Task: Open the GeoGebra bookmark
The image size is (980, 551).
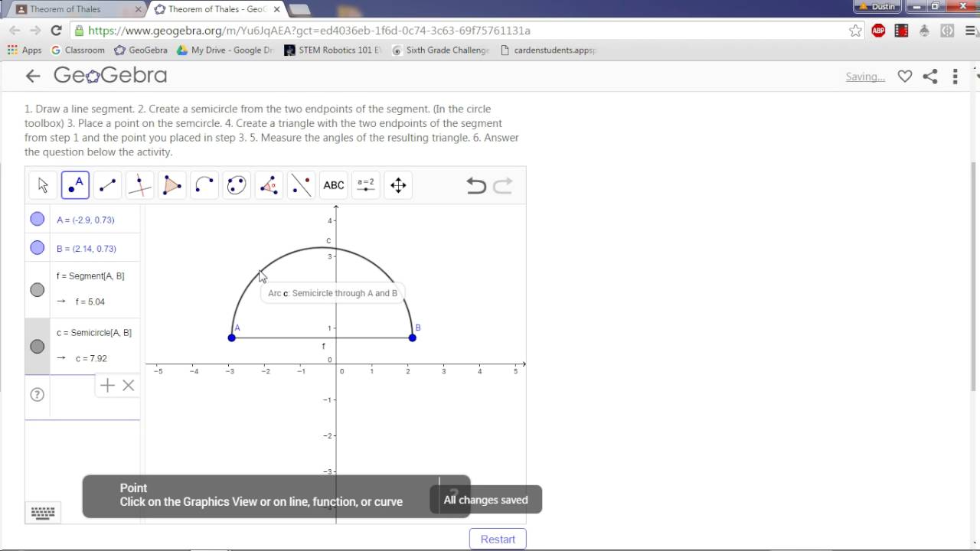Action: [140, 50]
